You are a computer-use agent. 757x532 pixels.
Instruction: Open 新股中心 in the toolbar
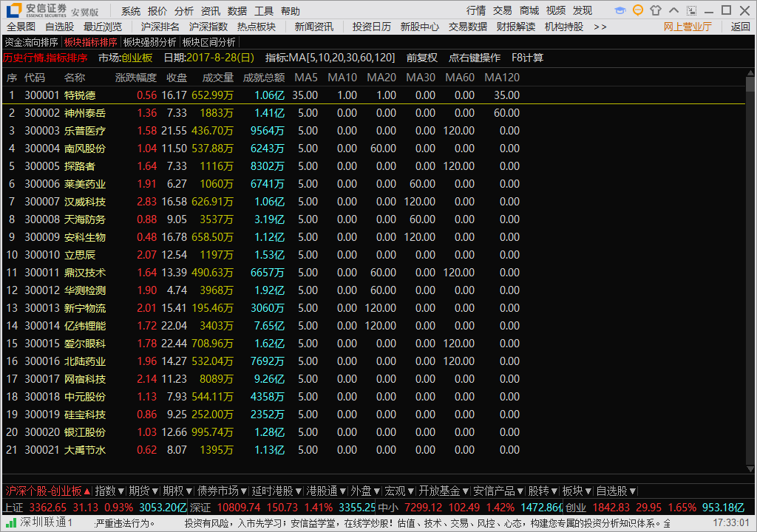click(420, 27)
